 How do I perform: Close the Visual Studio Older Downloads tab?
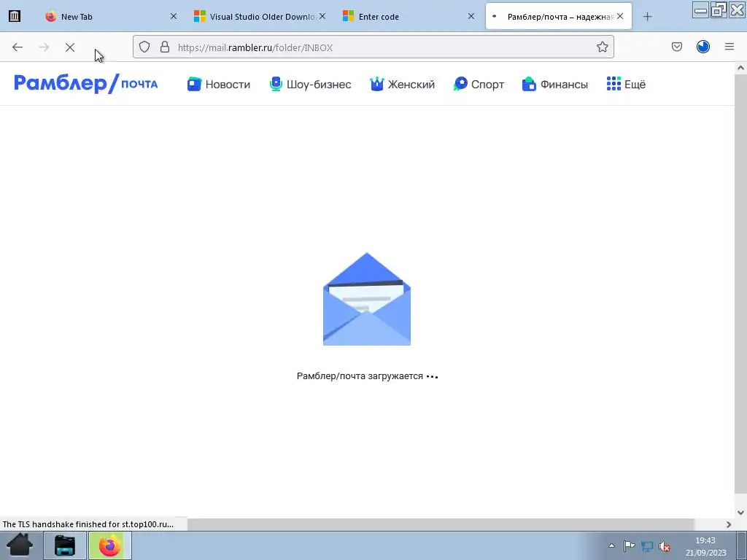(322, 16)
